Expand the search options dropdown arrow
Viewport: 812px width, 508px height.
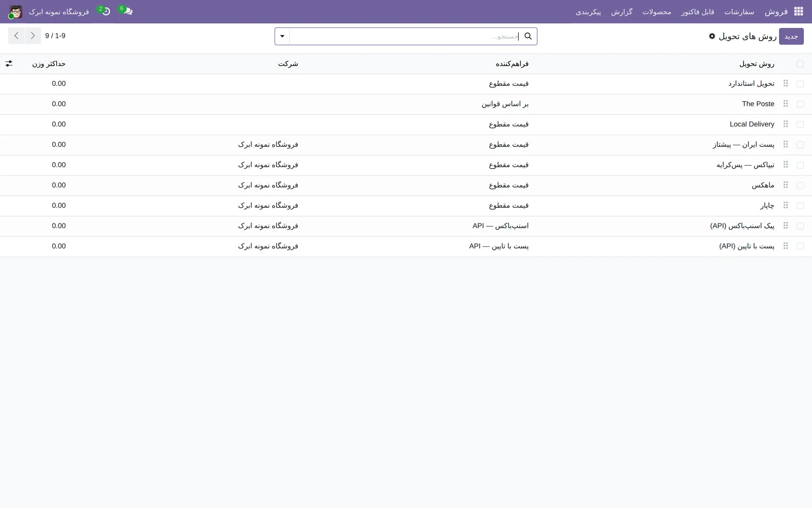282,36
